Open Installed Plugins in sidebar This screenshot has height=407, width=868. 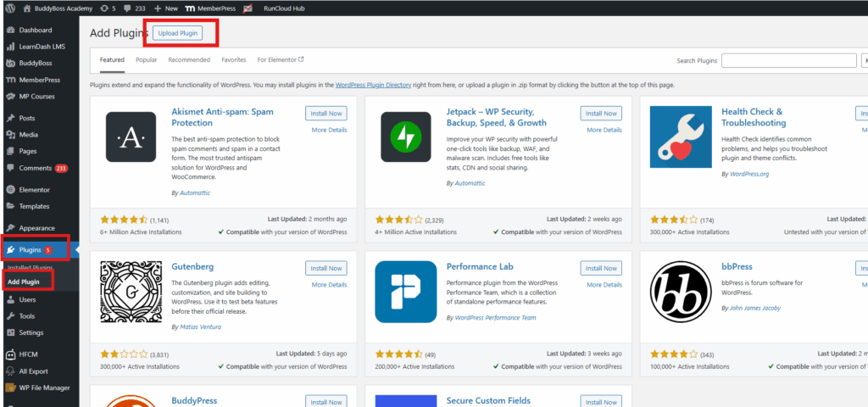point(31,268)
